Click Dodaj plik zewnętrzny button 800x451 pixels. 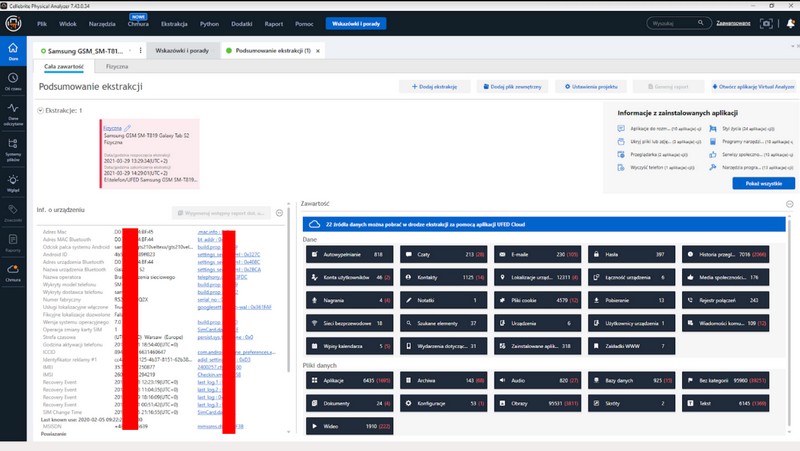pyautogui.click(x=512, y=87)
